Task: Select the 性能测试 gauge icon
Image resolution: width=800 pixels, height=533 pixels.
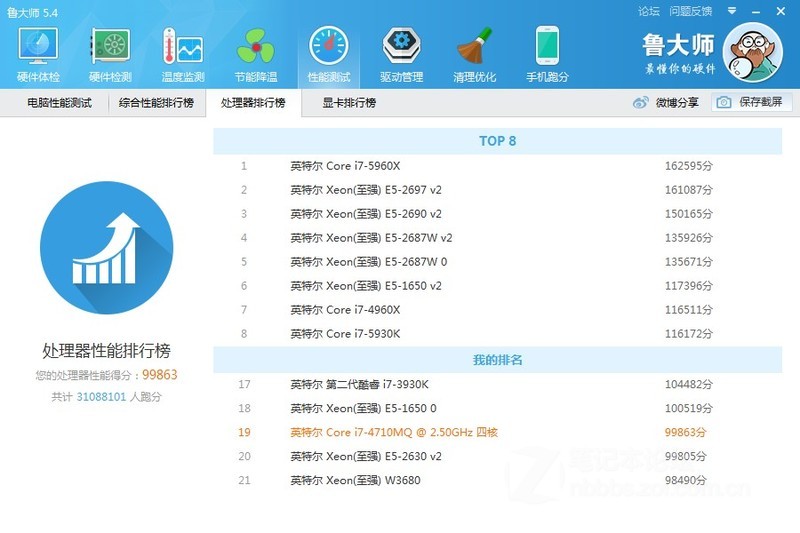Action: [329, 46]
